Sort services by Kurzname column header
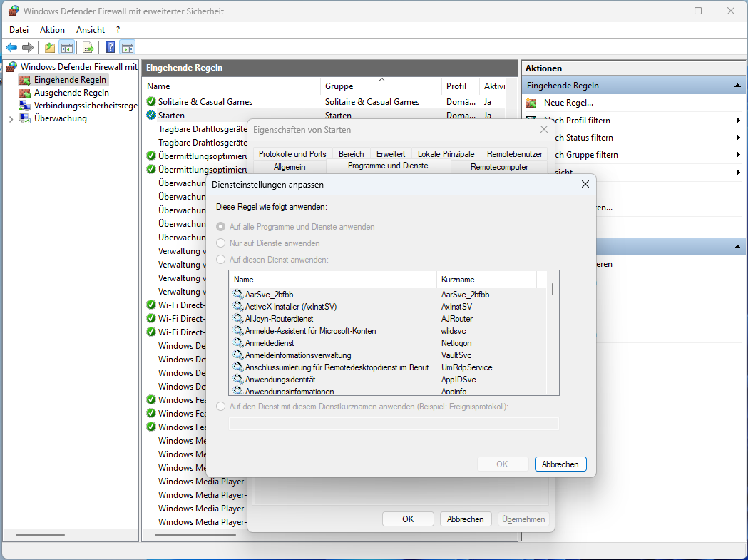 click(x=486, y=279)
